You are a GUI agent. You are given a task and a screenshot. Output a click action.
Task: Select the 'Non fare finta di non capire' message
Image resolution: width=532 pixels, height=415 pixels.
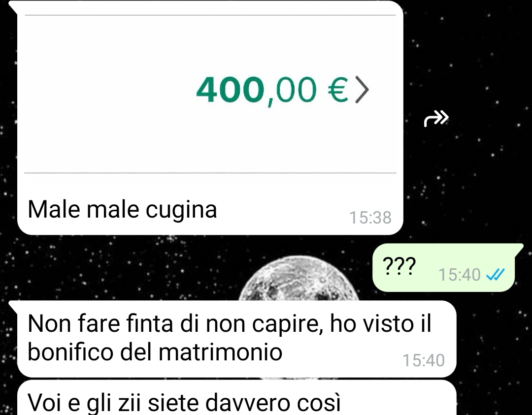[x=236, y=339]
